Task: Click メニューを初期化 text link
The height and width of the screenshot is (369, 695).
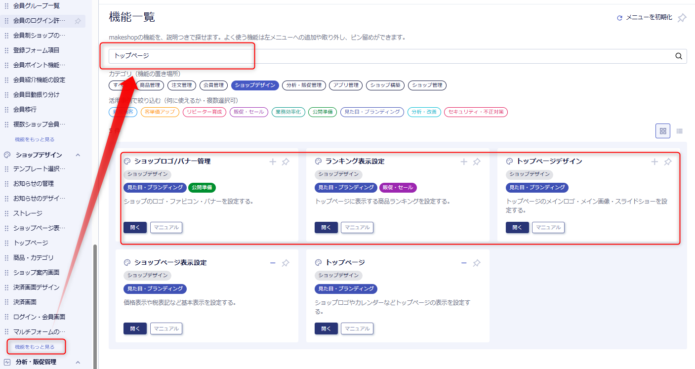Action: (649, 18)
